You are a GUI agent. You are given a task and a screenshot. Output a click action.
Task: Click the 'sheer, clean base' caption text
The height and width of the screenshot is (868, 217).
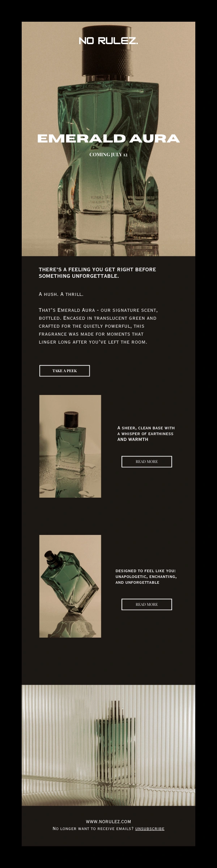146,434
